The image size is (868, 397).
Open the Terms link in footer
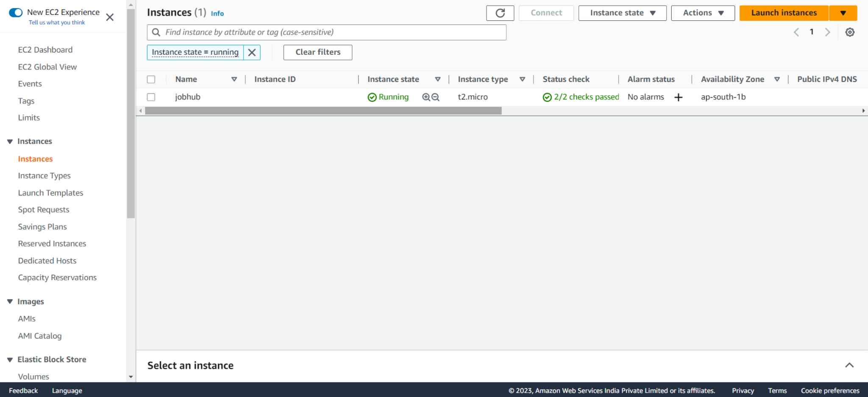coord(777,391)
